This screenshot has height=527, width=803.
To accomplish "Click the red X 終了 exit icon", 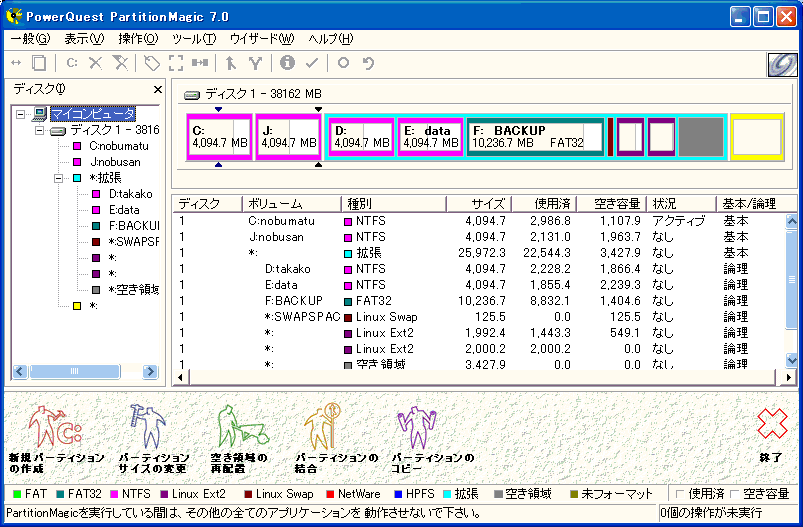I will [x=771, y=426].
